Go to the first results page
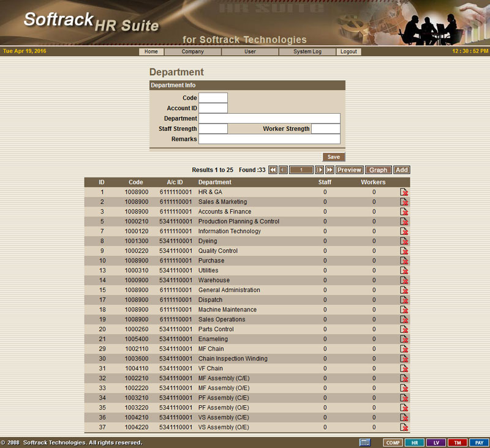This screenshot has width=490, height=448. coord(273,170)
